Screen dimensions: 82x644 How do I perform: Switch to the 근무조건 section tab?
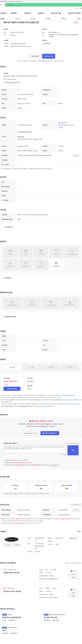pyautogui.click(x=18, y=19)
